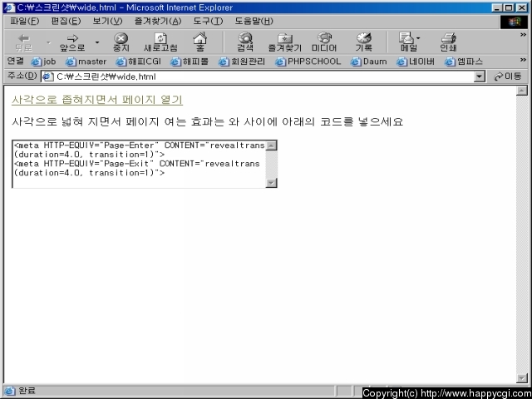
Task: Click the textarea scroll down arrow
Action: tap(271, 183)
